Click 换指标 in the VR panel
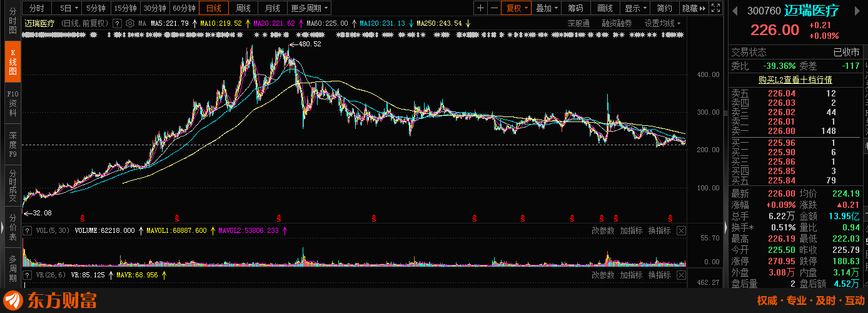Screen dimensions: 868x313 659,275
